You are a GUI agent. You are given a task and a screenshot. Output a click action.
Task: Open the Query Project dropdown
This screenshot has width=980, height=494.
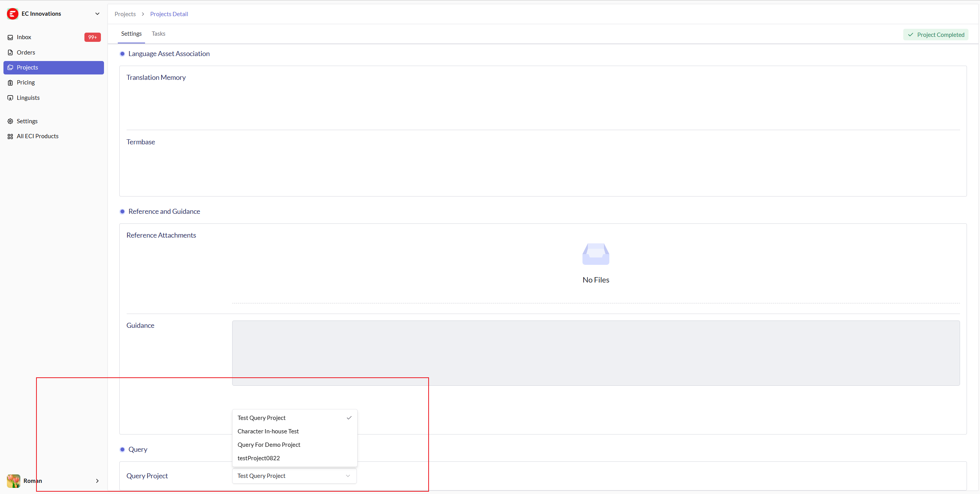(x=294, y=476)
